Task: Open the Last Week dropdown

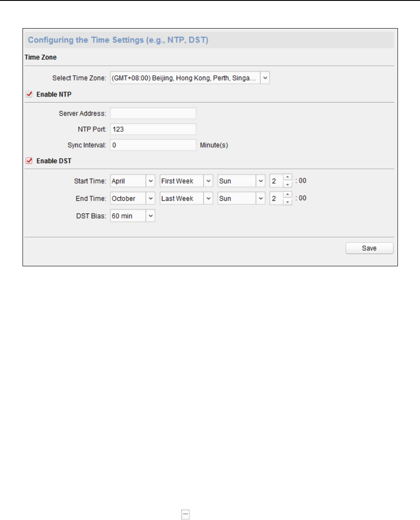Action: 186,198
